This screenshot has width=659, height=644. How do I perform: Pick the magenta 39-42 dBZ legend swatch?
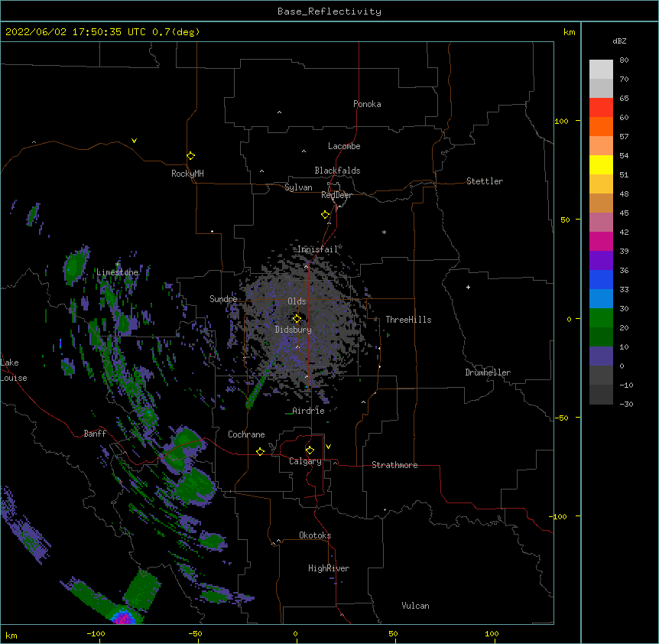pos(601,241)
